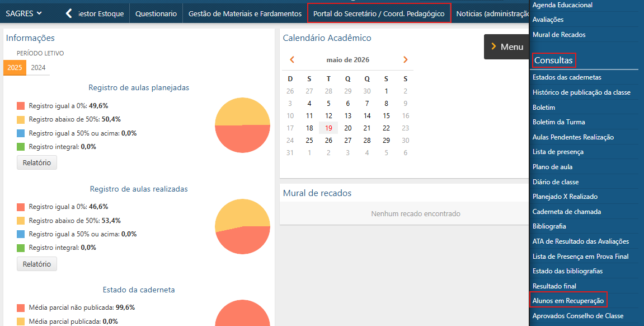Open Boletim da Turma
Screen dimensions: 644x326
(x=558, y=122)
